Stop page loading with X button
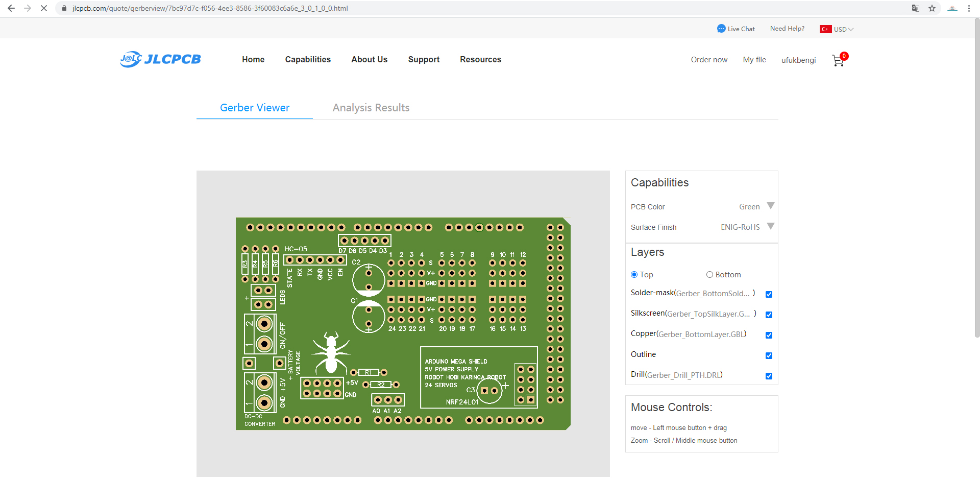This screenshot has width=980, height=478. tap(44, 8)
